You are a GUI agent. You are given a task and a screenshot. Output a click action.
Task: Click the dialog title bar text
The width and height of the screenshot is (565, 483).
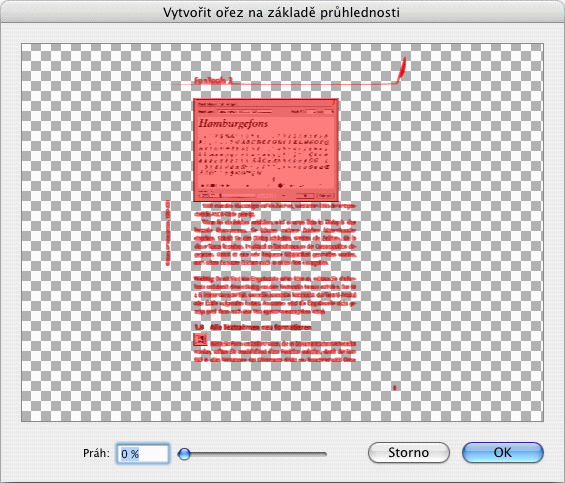(x=281, y=12)
